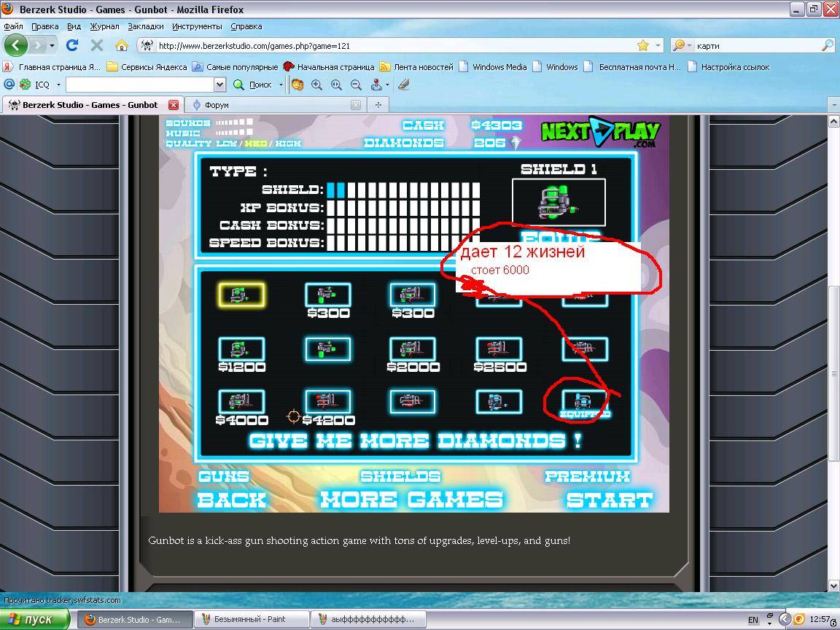Set game quality to MED
The width and height of the screenshot is (840, 630).
255,144
